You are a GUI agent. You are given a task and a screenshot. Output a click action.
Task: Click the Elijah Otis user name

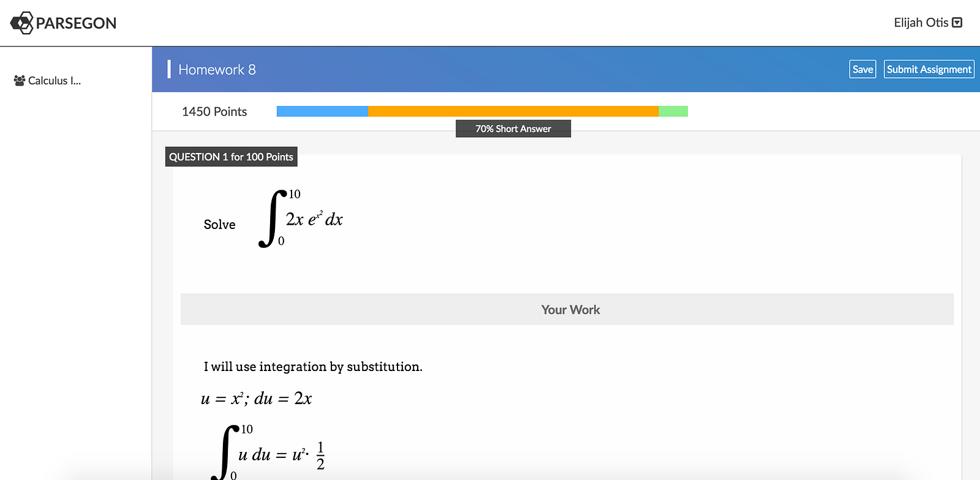921,23
